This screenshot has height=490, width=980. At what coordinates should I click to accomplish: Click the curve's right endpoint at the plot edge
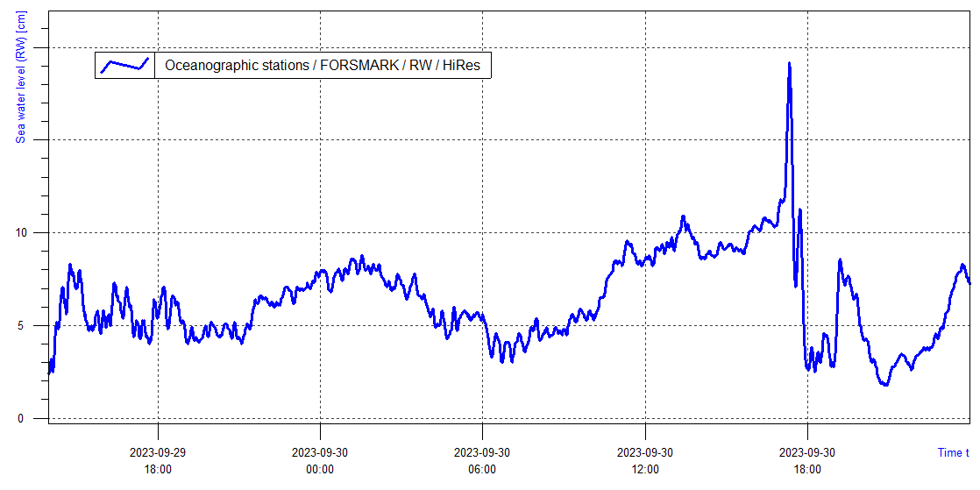pyautogui.click(x=969, y=282)
